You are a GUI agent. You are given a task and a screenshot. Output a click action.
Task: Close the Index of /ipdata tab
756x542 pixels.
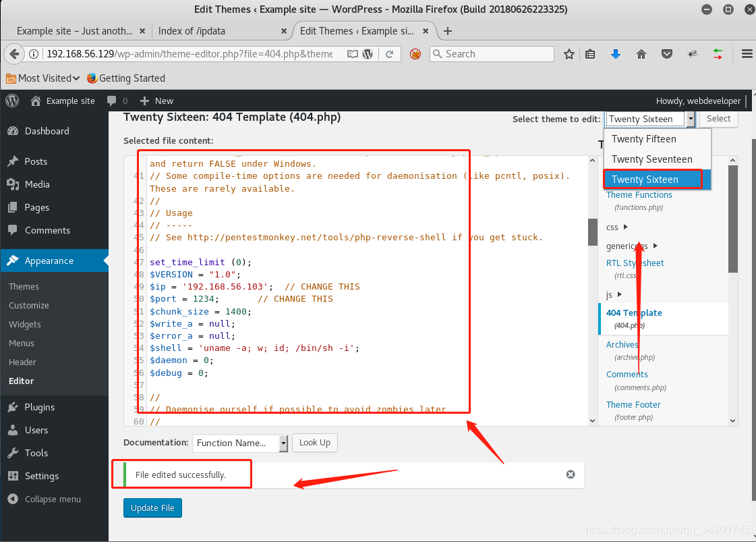click(284, 31)
